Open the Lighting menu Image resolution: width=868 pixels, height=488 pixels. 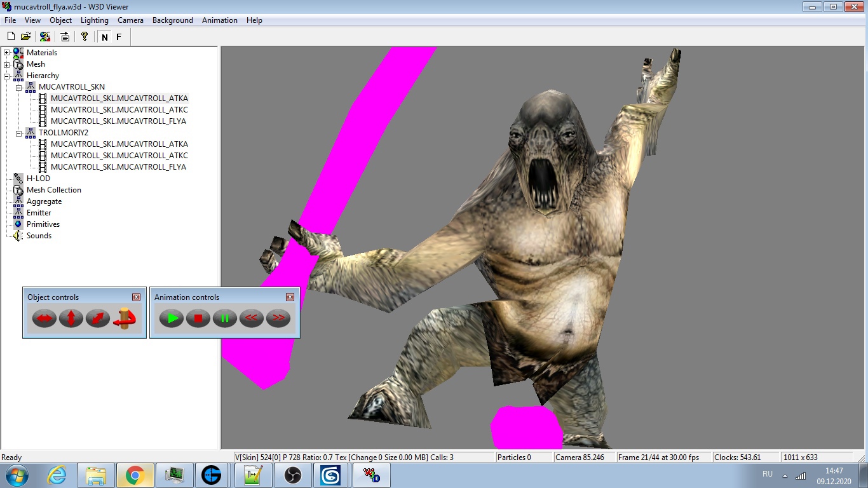tap(95, 20)
